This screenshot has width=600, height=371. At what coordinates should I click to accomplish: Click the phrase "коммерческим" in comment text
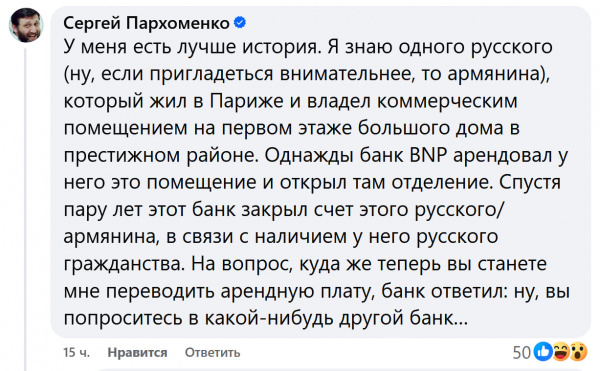click(448, 101)
